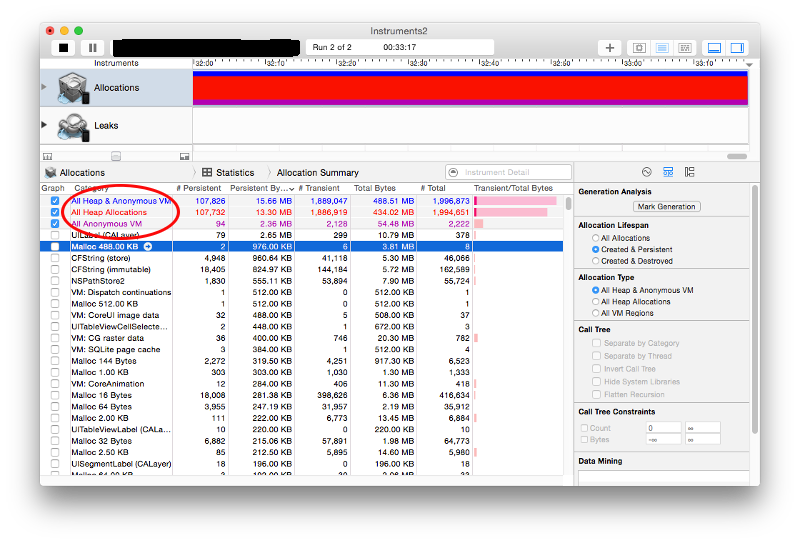
Task: Click the Mark Generation button
Action: pyautogui.click(x=666, y=207)
